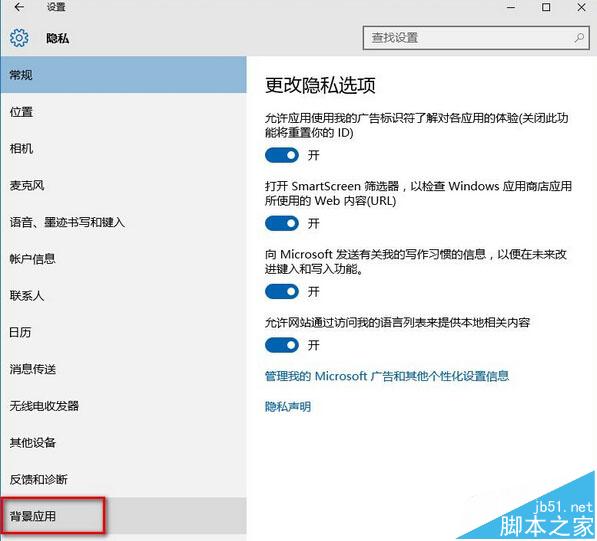
Task: Toggle the SmartScreen filter switch
Action: click(x=282, y=223)
